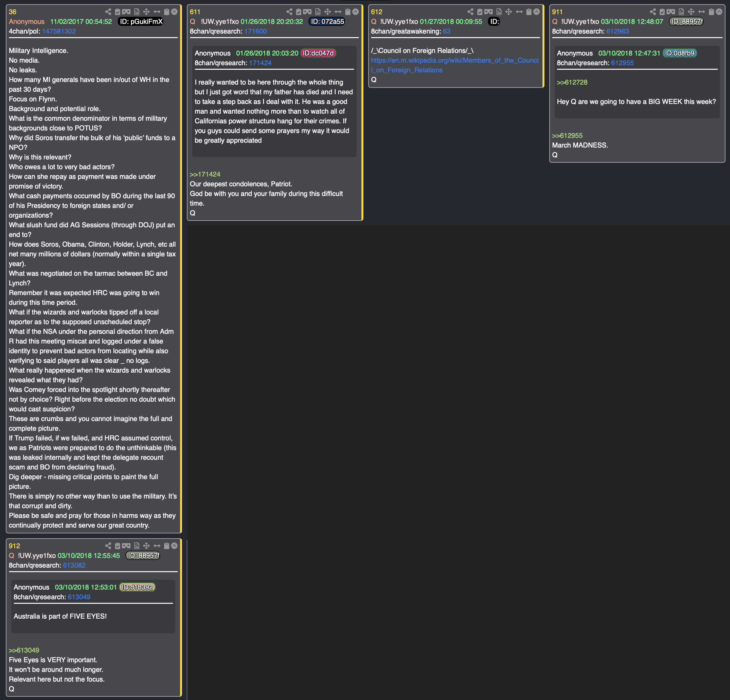730x700 pixels.
Task: Click the clipboard-check icon on post 611
Action: point(299,12)
